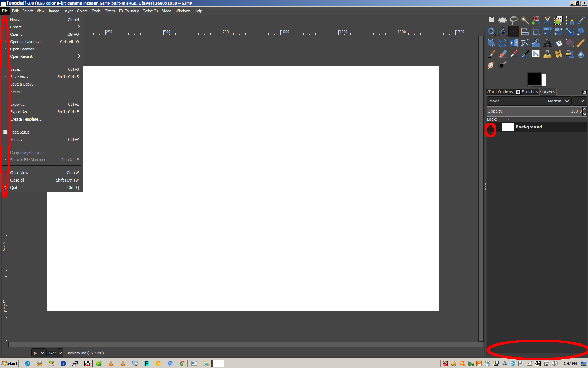588x368 pixels.
Task: Click the Background layer thumbnail
Action: [507, 127]
